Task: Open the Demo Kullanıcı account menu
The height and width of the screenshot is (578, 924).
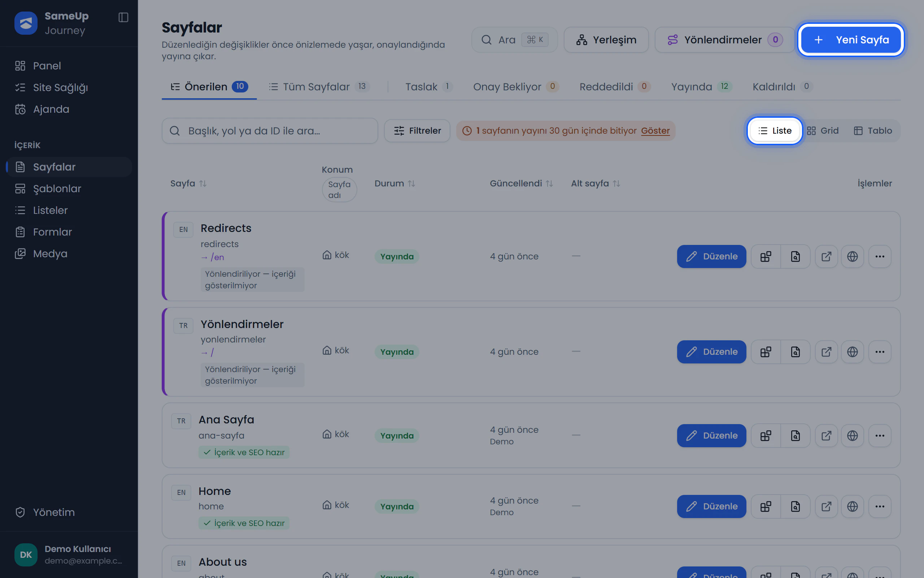Action: [69, 555]
